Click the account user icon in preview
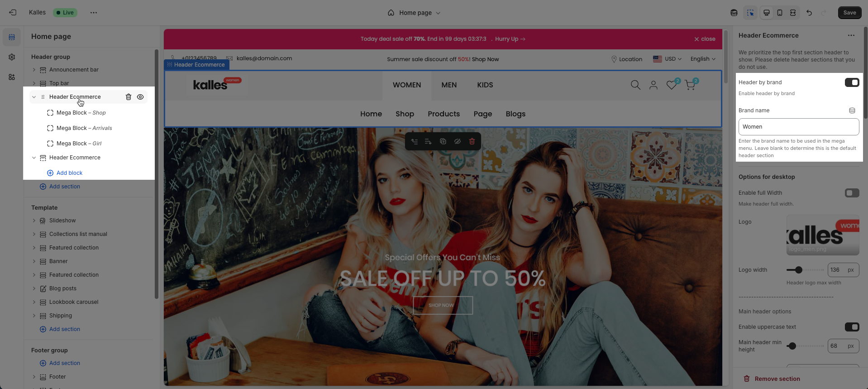The width and height of the screenshot is (868, 389). pos(653,85)
